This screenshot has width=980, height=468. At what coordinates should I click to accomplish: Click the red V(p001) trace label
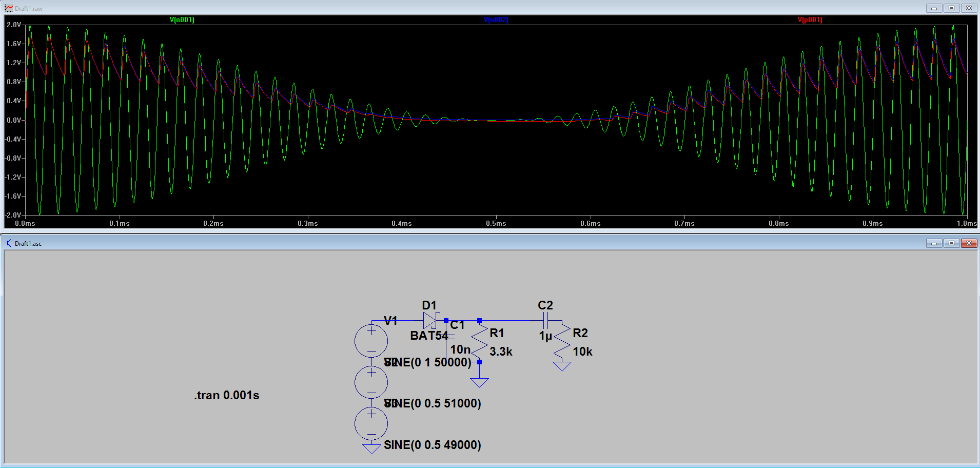click(x=810, y=20)
